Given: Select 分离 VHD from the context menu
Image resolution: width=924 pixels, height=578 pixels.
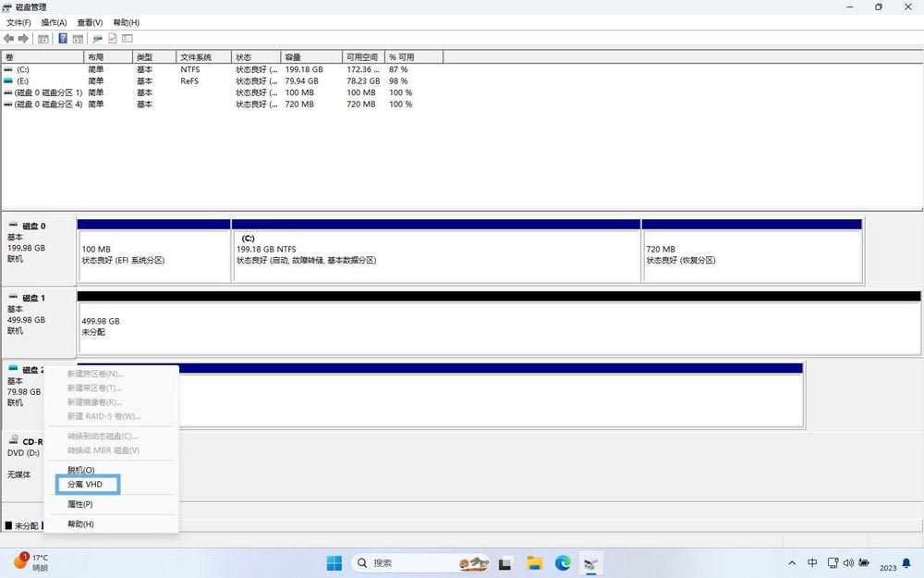Looking at the screenshot, I should point(86,484).
